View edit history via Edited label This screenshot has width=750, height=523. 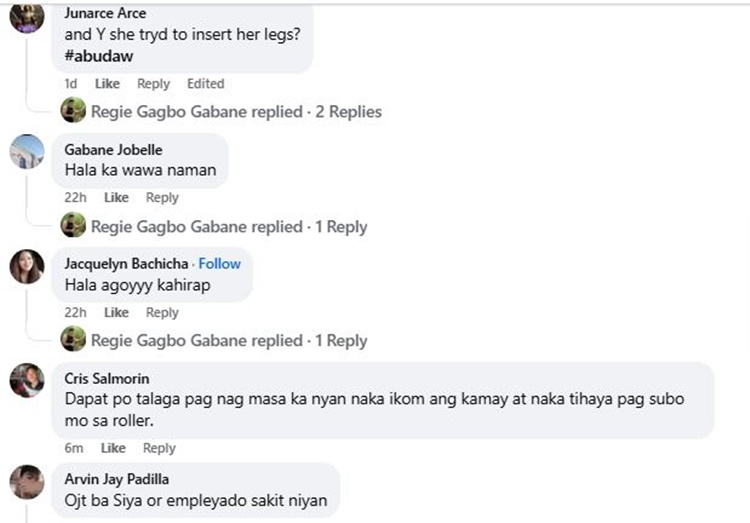coord(205,84)
